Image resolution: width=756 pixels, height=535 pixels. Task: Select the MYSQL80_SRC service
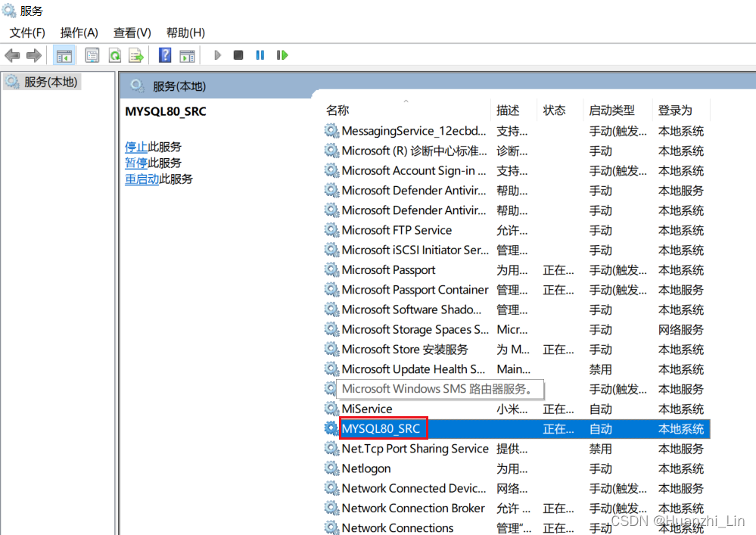516,429
